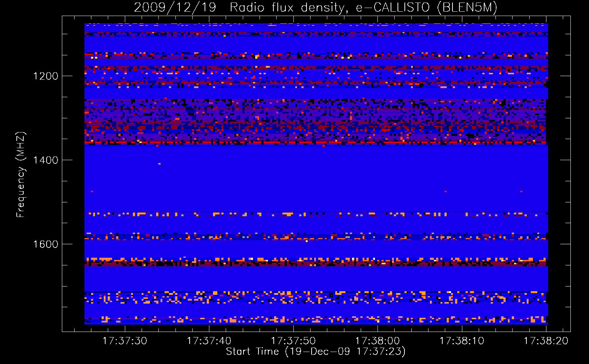
Task: Click the 17:37:30 time tick label
Action: point(125,341)
